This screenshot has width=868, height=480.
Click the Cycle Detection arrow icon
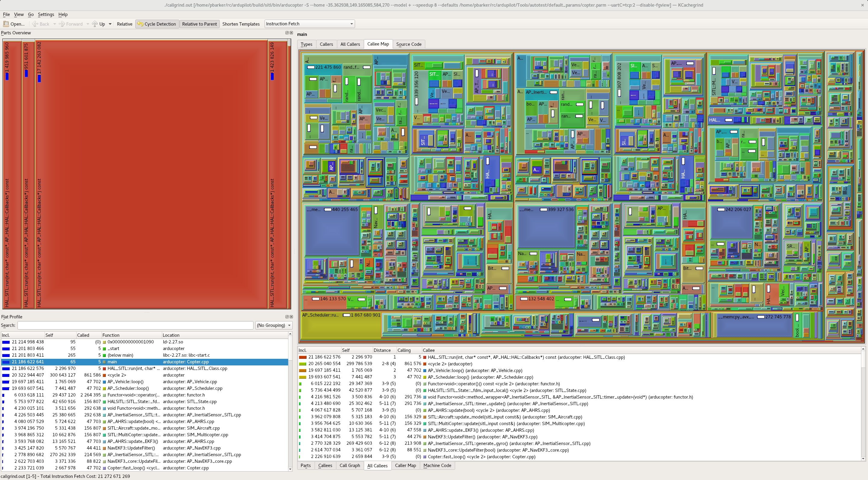click(x=140, y=24)
